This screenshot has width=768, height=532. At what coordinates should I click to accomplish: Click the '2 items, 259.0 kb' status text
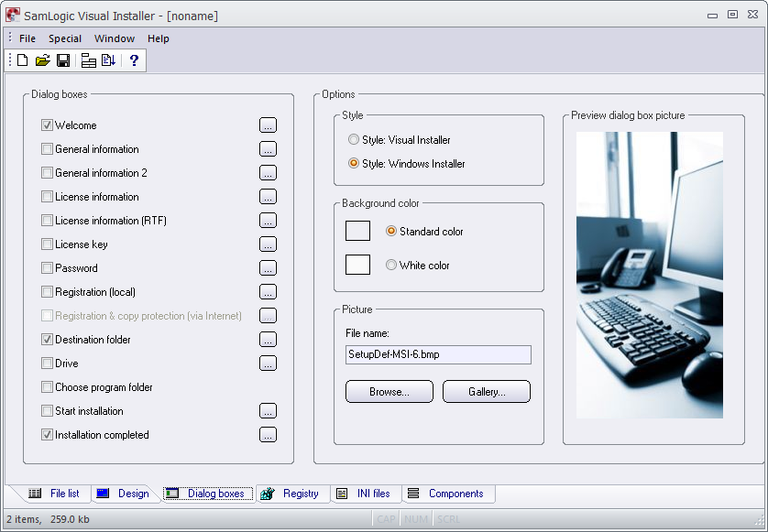pos(48,519)
